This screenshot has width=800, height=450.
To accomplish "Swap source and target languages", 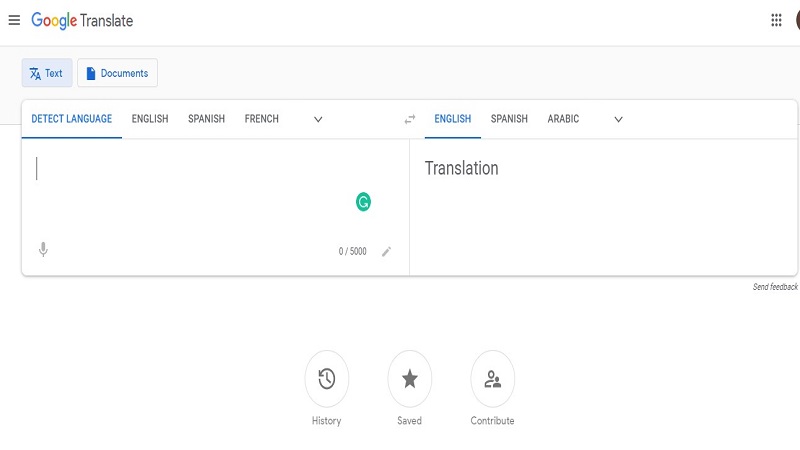I will (x=410, y=119).
